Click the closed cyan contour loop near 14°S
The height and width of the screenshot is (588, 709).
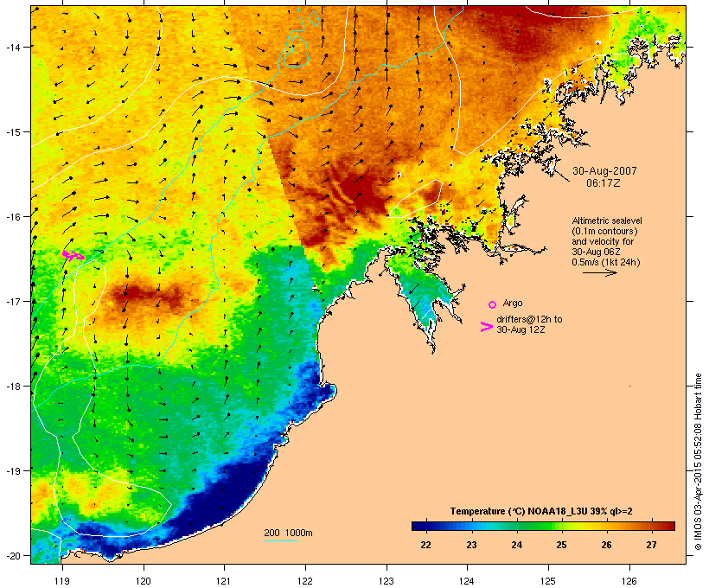[296, 52]
